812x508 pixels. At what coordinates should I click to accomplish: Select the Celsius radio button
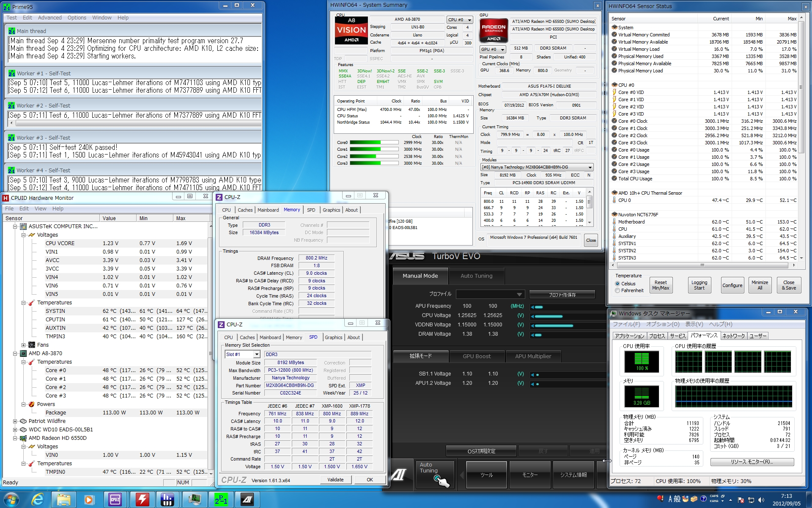[617, 284]
